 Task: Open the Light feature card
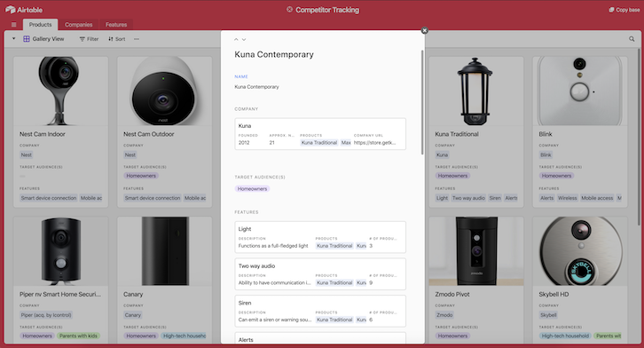tap(320, 237)
